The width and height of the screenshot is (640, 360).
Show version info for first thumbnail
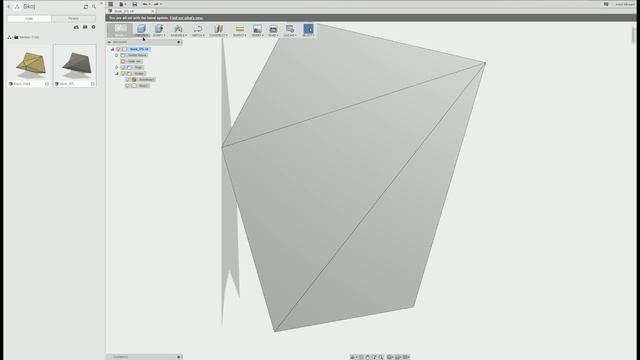(x=47, y=84)
